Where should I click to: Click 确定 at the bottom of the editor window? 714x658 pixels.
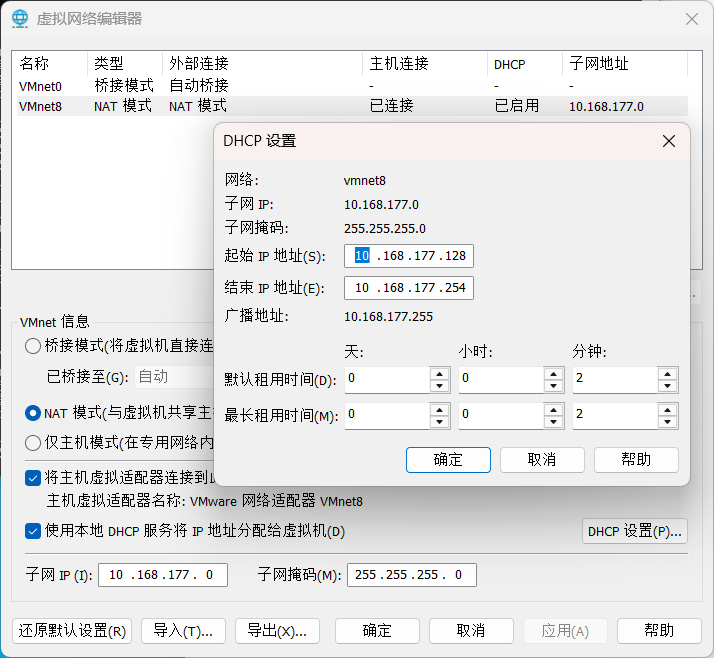[x=377, y=631]
